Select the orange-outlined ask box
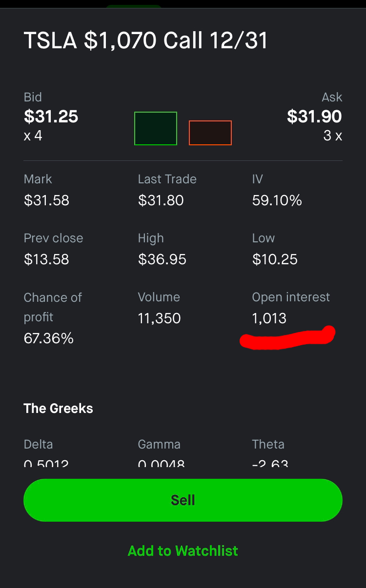 pos(210,133)
